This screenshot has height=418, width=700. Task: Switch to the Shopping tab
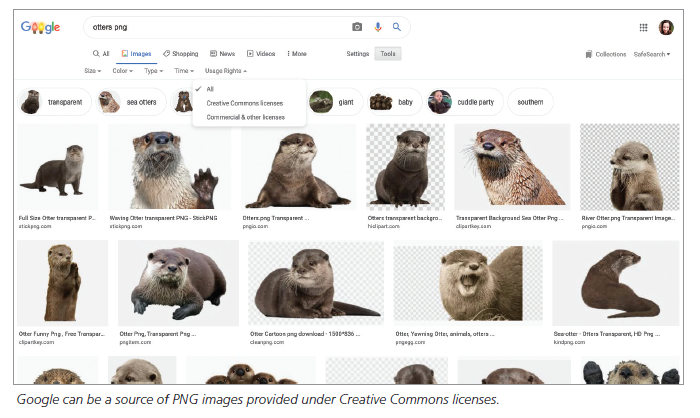(181, 54)
